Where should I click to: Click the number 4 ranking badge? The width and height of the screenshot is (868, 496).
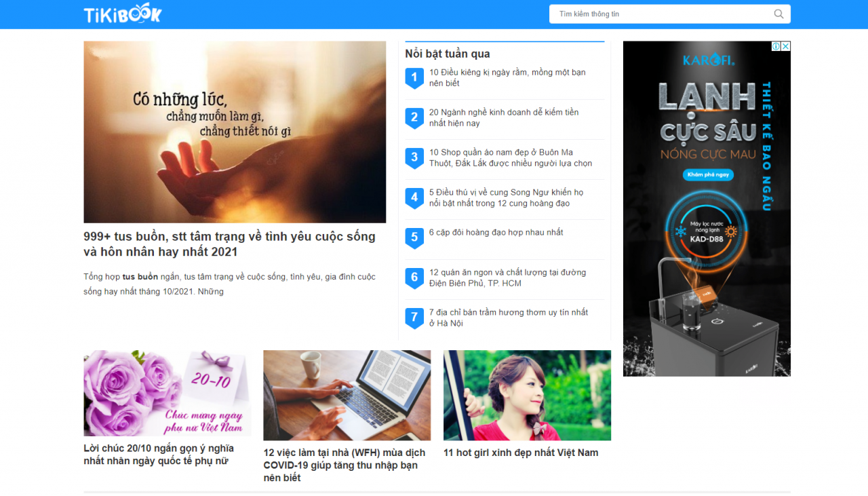click(x=414, y=198)
